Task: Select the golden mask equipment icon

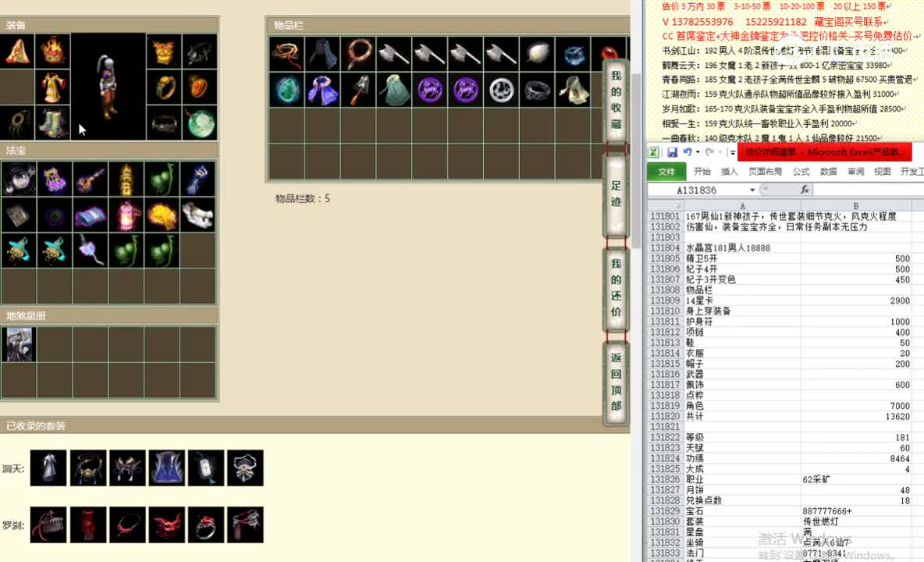Action: 164,51
